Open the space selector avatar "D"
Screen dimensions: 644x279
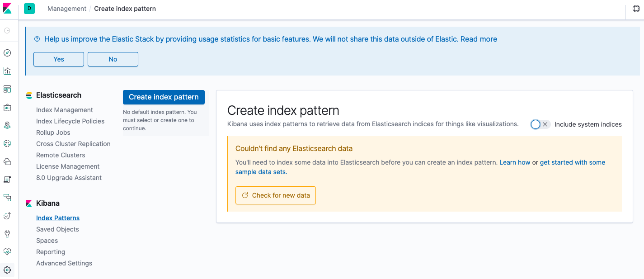(x=29, y=9)
